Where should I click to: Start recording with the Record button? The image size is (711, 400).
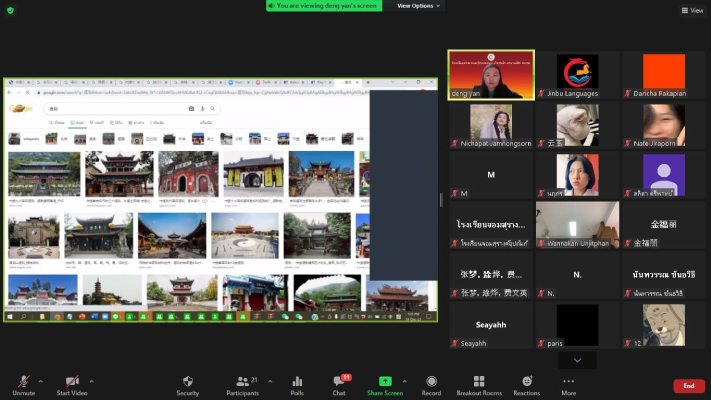point(431,385)
